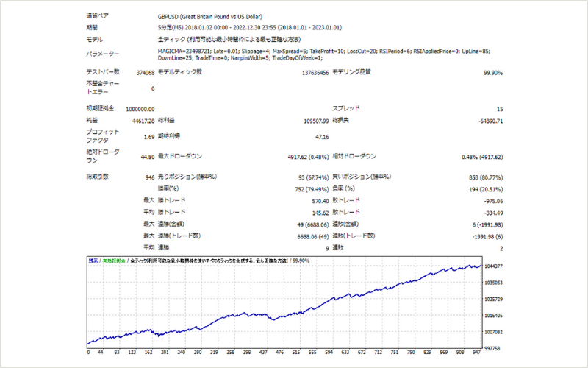
Task: Select the win rate 752 (79.49%) value
Action: click(x=312, y=189)
